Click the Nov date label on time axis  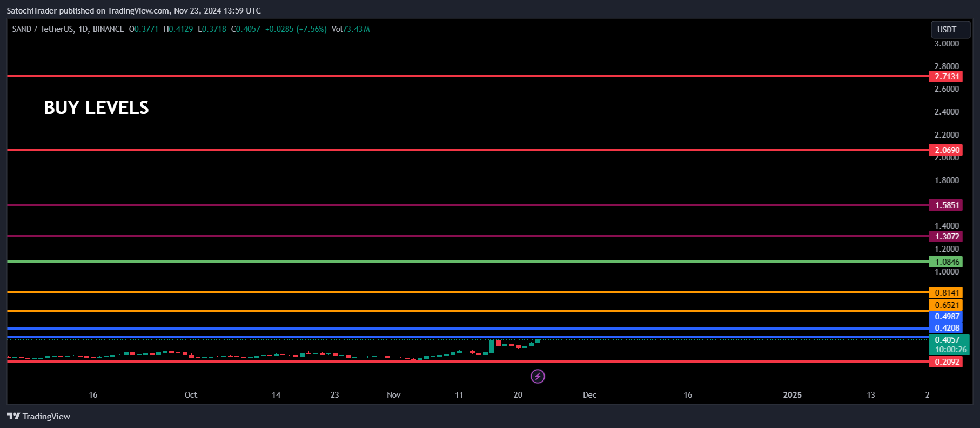[394, 395]
